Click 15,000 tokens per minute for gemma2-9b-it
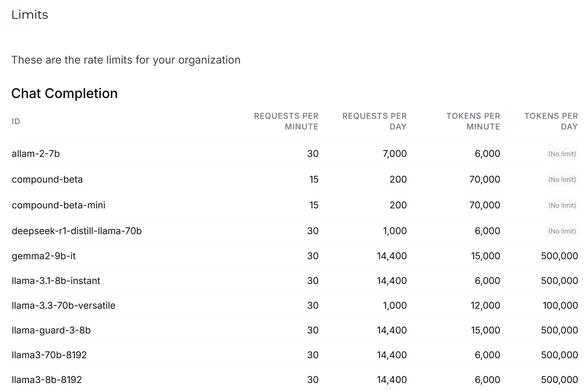 (486, 256)
